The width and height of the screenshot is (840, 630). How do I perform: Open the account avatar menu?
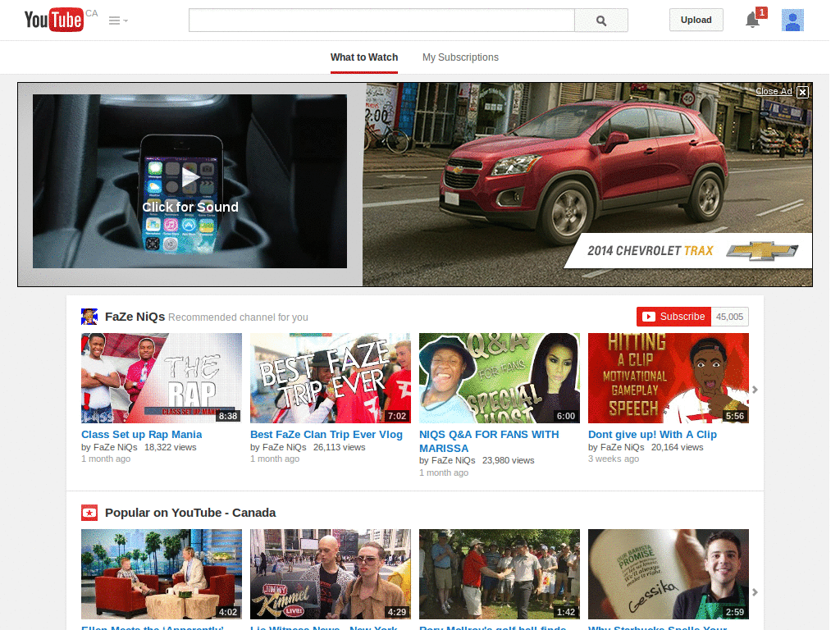tap(792, 21)
